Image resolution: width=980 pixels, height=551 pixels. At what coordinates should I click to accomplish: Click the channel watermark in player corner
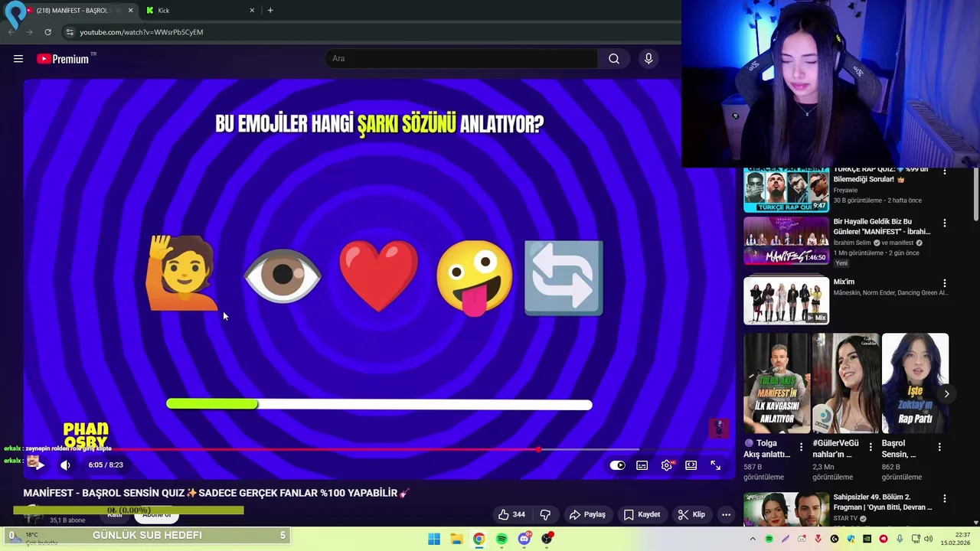718,428
